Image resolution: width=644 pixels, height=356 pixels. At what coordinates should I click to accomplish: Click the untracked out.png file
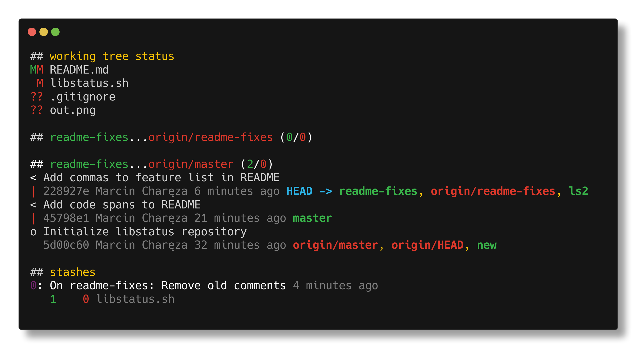pyautogui.click(x=72, y=110)
